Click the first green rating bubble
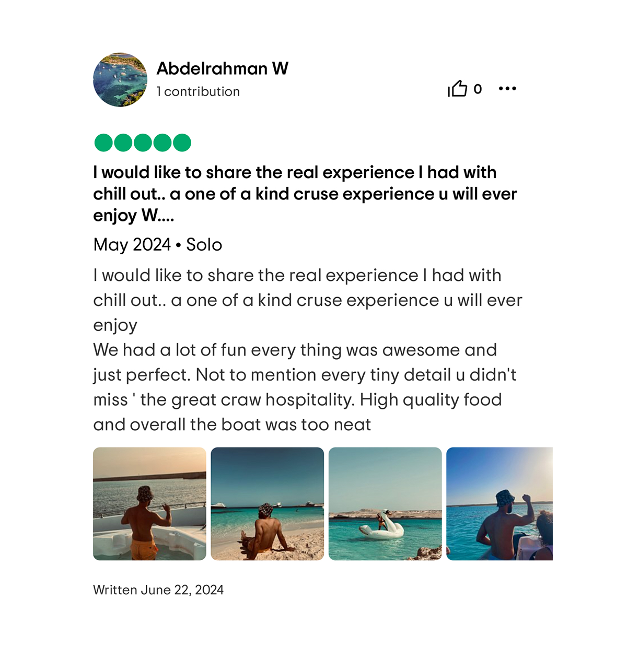 pyautogui.click(x=103, y=143)
